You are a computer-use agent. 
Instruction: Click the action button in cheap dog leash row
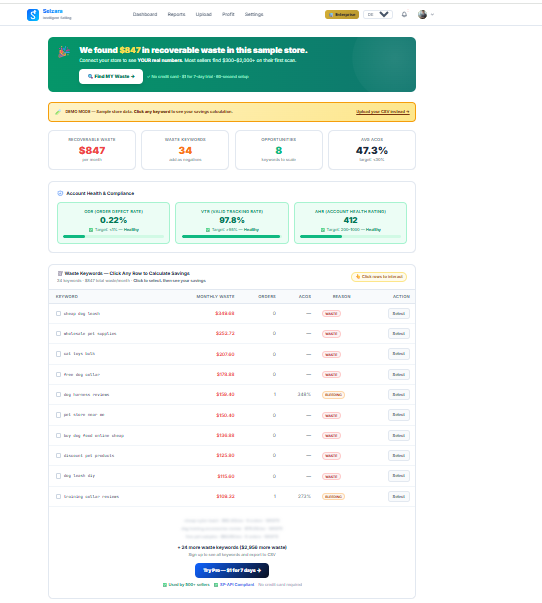[399, 313]
